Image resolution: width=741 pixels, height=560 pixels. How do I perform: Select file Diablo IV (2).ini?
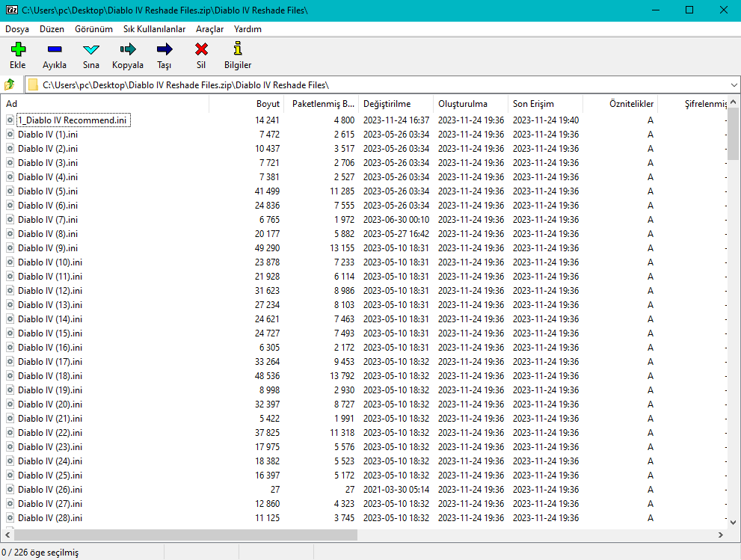click(48, 148)
